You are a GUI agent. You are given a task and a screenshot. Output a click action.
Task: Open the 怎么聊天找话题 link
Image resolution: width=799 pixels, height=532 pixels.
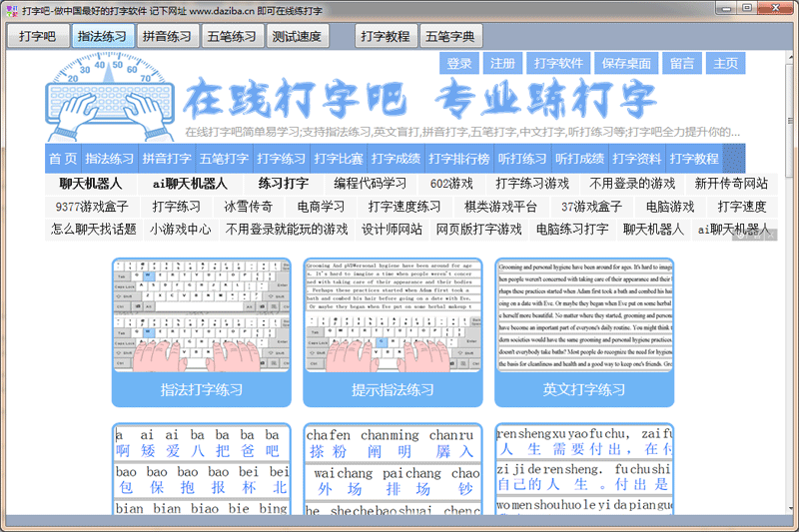pos(94,230)
